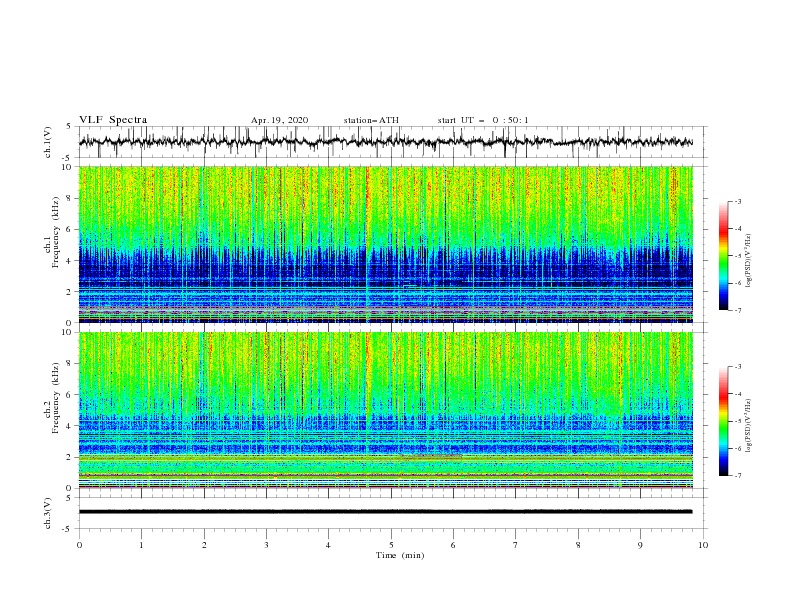This screenshot has width=792, height=612.
Task: Click the "5" tick on ch.3(V) axis
Action: point(70,497)
